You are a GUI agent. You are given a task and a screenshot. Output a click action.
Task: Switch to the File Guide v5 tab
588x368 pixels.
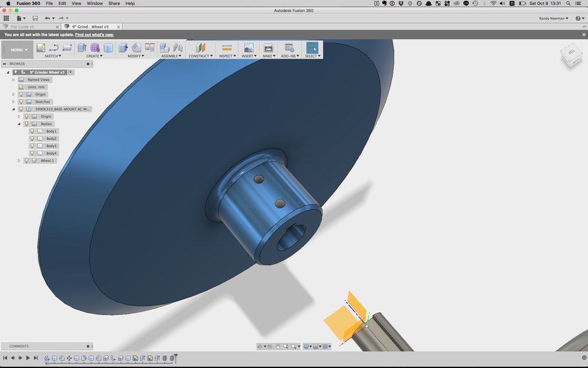point(23,26)
